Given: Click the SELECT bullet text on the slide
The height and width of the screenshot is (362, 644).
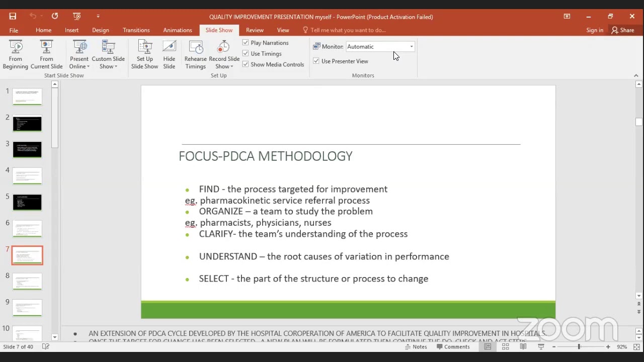Looking at the screenshot, I should [x=313, y=279].
